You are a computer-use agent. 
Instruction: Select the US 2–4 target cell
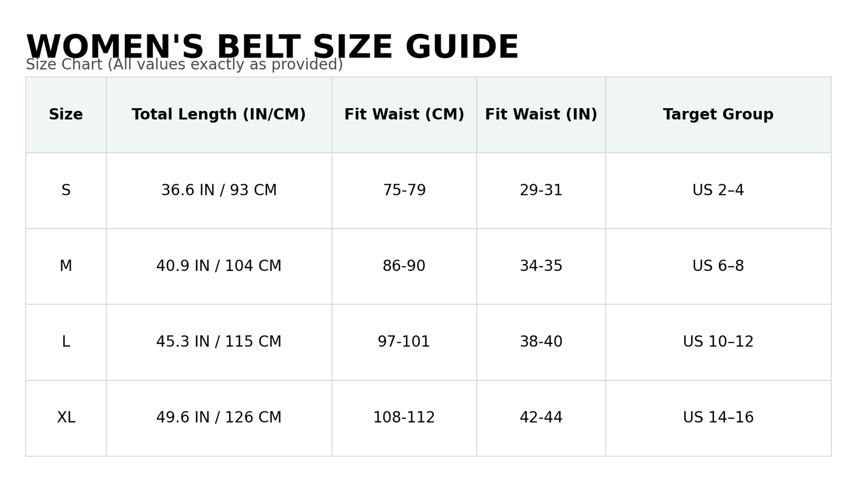718,191
